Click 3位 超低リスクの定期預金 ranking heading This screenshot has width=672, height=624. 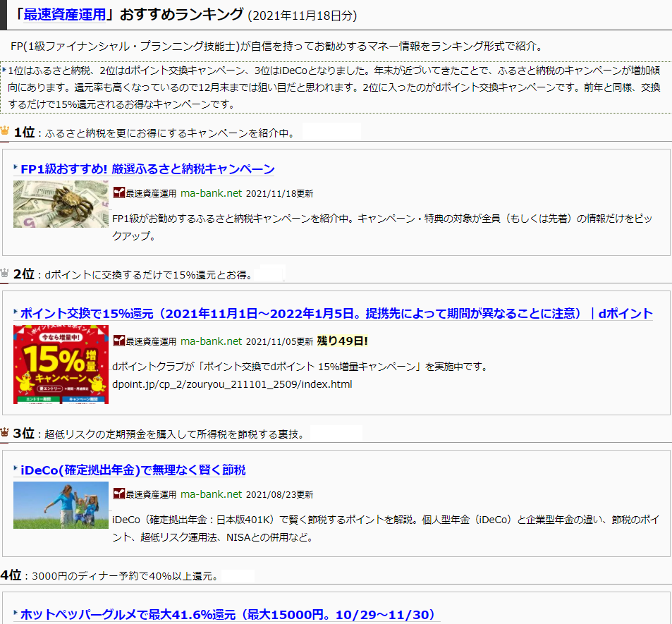tap(160, 434)
